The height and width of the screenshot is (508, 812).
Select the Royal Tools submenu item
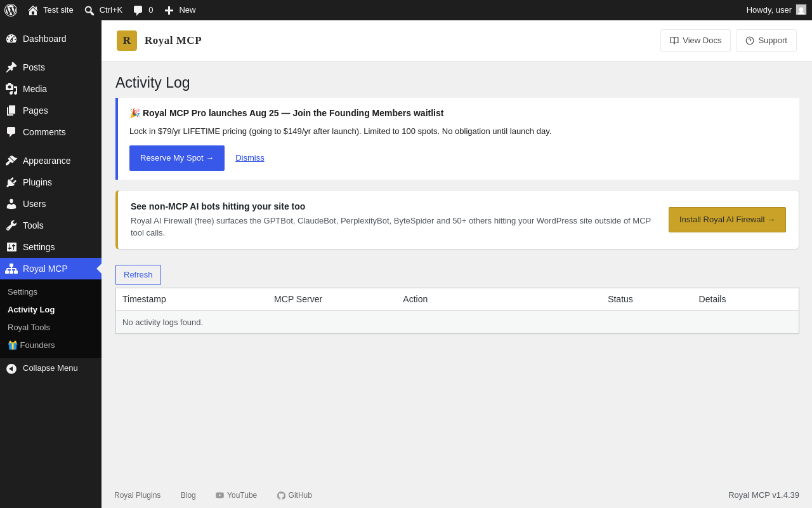pyautogui.click(x=29, y=328)
